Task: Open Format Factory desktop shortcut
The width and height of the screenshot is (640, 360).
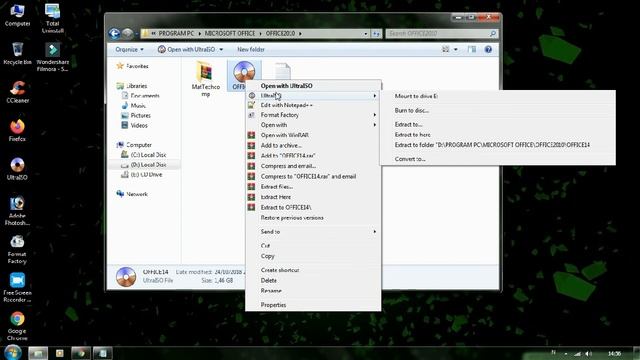Action: pos(17,249)
